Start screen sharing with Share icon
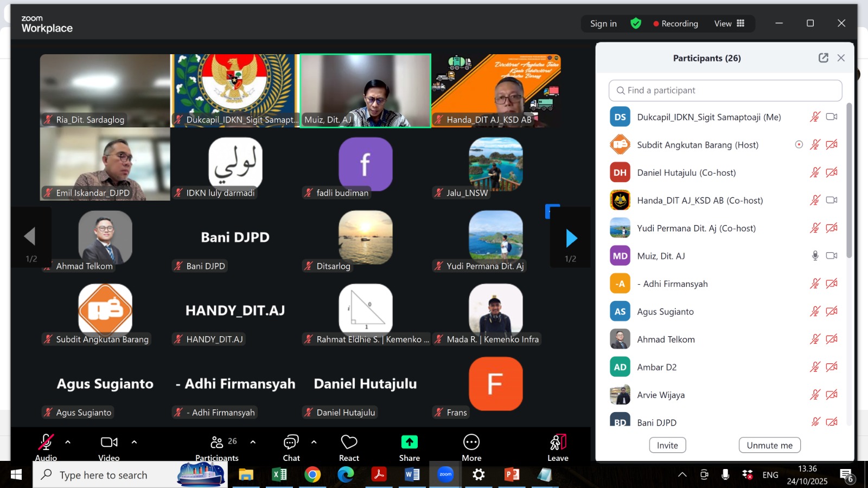The image size is (868, 488). (x=409, y=443)
